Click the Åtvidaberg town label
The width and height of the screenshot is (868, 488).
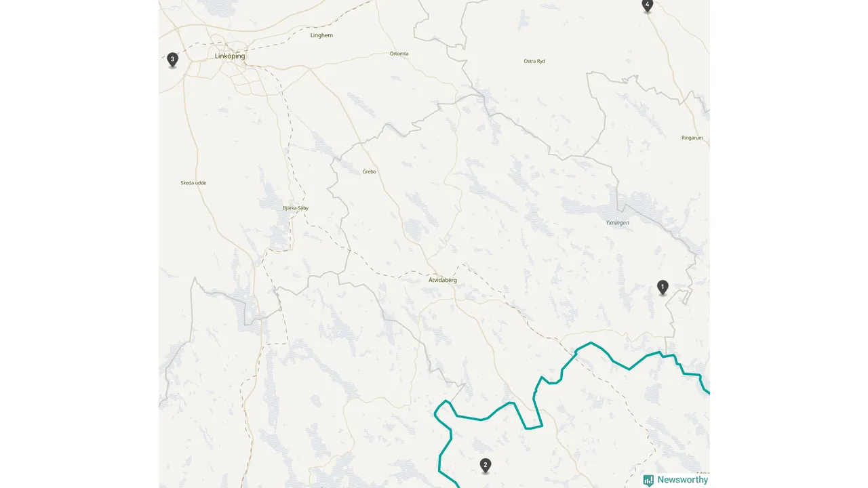[x=443, y=280]
